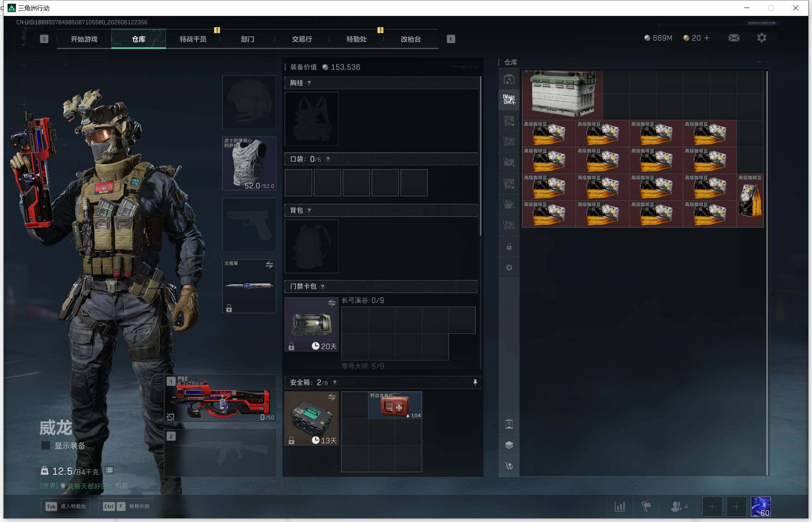The width and height of the screenshot is (812, 522).
Task: Go to 交易行 tab
Action: pyautogui.click(x=302, y=39)
